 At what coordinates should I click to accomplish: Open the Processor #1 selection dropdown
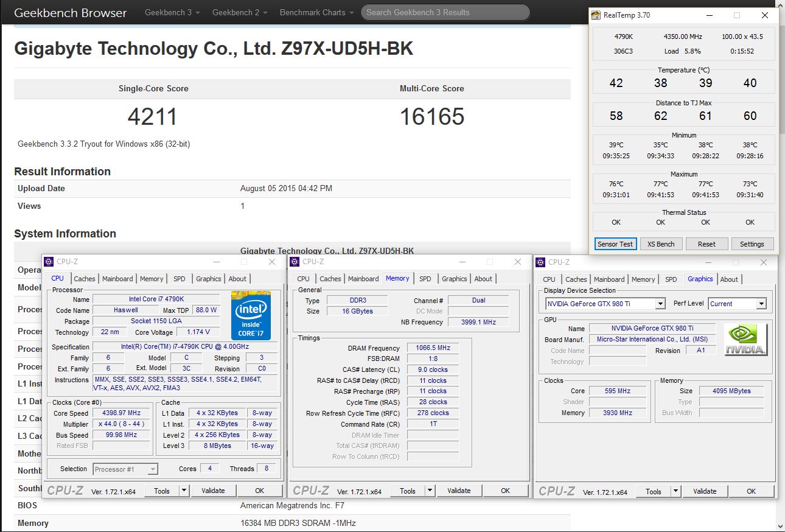[153, 469]
